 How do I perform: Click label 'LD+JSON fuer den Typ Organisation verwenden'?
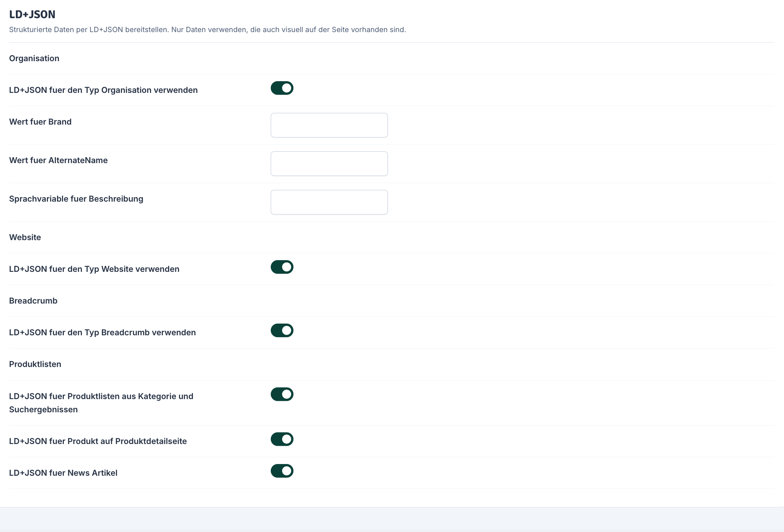point(103,90)
